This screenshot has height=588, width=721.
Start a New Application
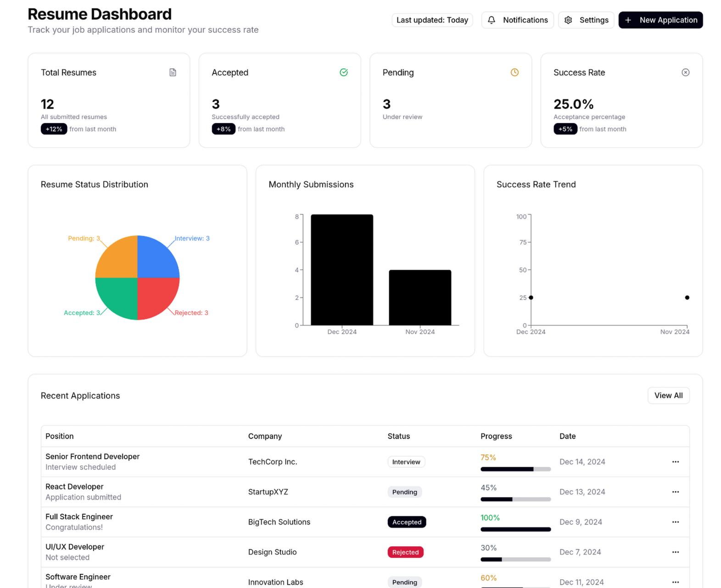coord(660,20)
